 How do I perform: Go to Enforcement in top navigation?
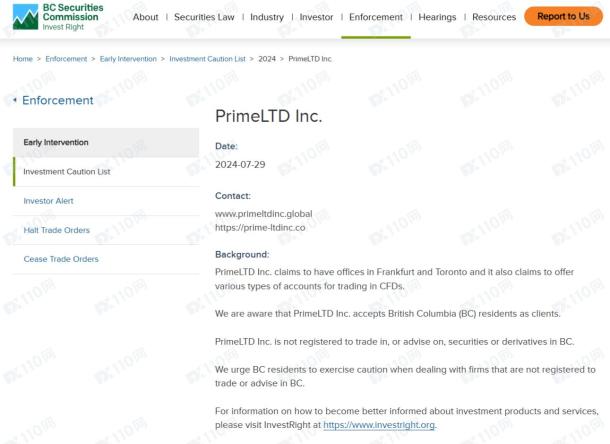[x=376, y=17]
